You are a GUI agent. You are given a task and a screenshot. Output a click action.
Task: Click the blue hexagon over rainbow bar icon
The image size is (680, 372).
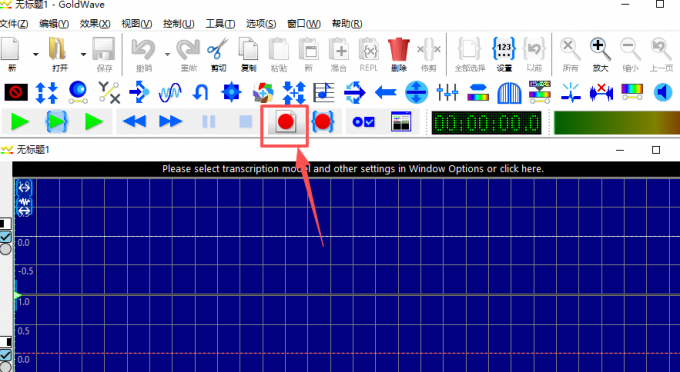[478, 92]
